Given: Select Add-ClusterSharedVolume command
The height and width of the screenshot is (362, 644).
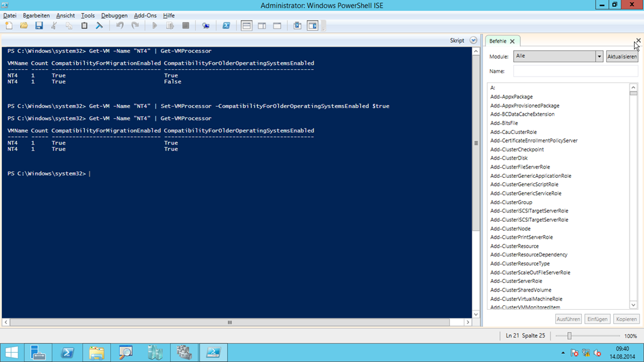Looking at the screenshot, I should click(x=521, y=290).
